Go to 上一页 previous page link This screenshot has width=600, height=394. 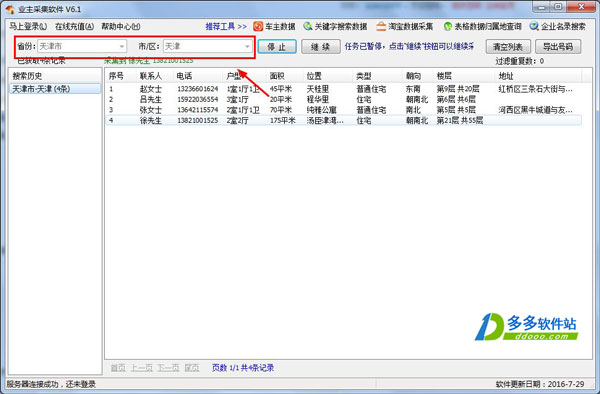[142, 368]
